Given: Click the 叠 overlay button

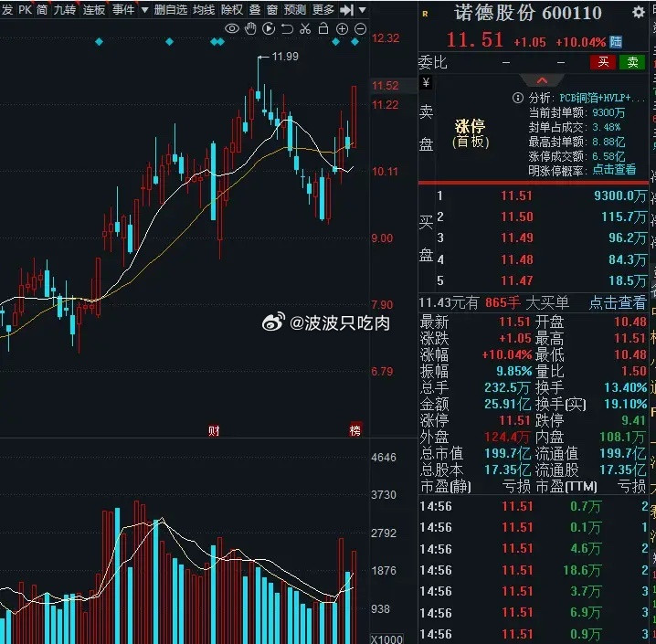Looking at the screenshot, I should click(x=255, y=9).
